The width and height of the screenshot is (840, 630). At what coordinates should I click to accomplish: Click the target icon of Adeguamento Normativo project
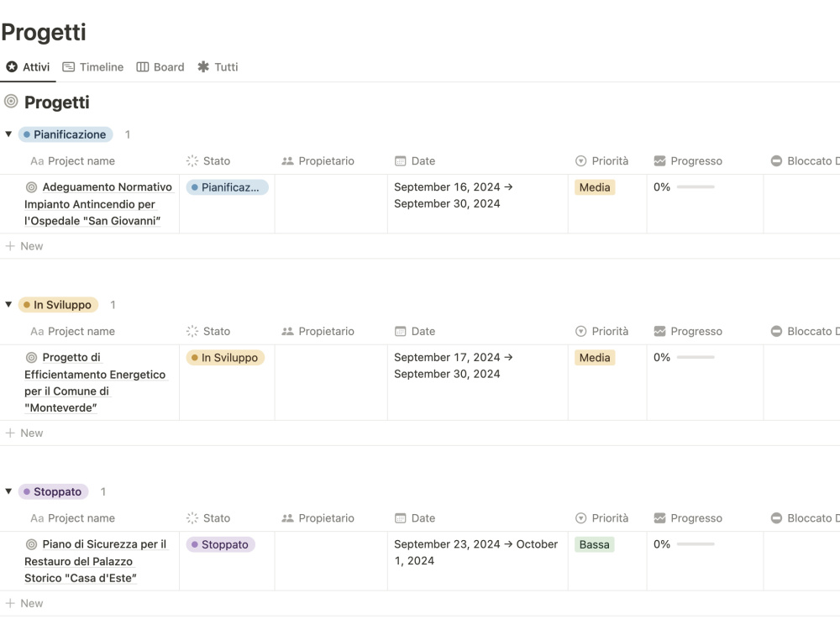tap(32, 187)
